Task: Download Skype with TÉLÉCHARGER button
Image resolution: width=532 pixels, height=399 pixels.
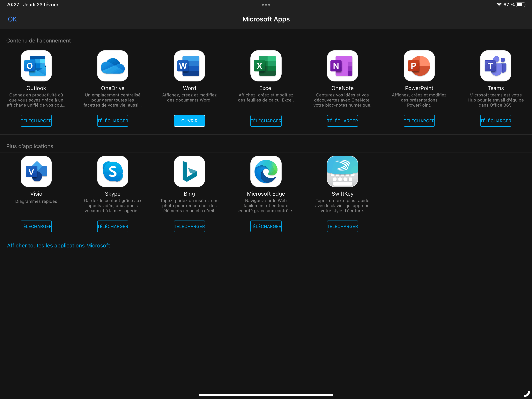Action: coord(113,226)
